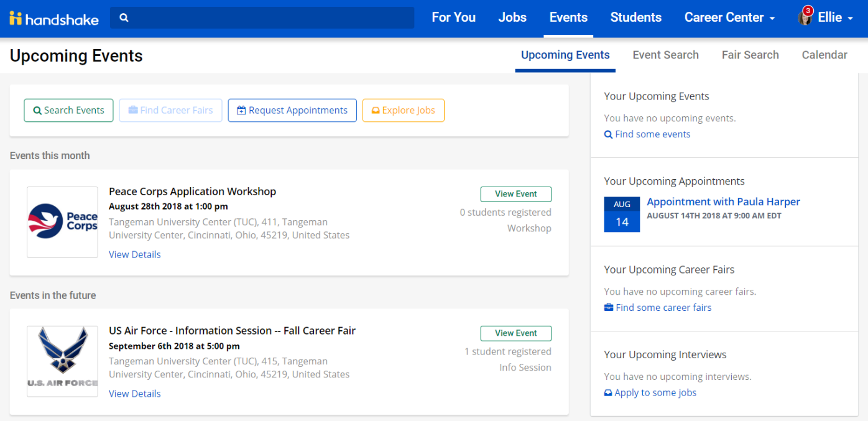Select Students from the navigation bar
The image size is (868, 421).
tap(635, 17)
